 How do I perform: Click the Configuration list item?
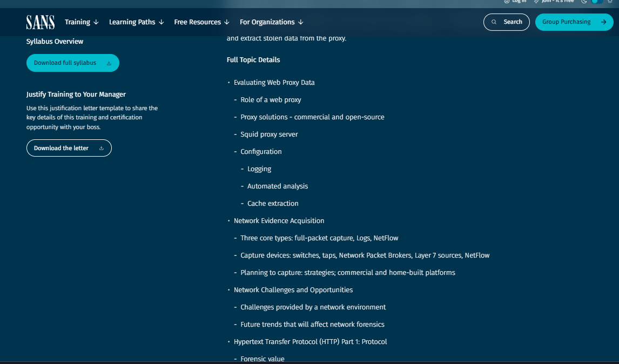(x=261, y=152)
